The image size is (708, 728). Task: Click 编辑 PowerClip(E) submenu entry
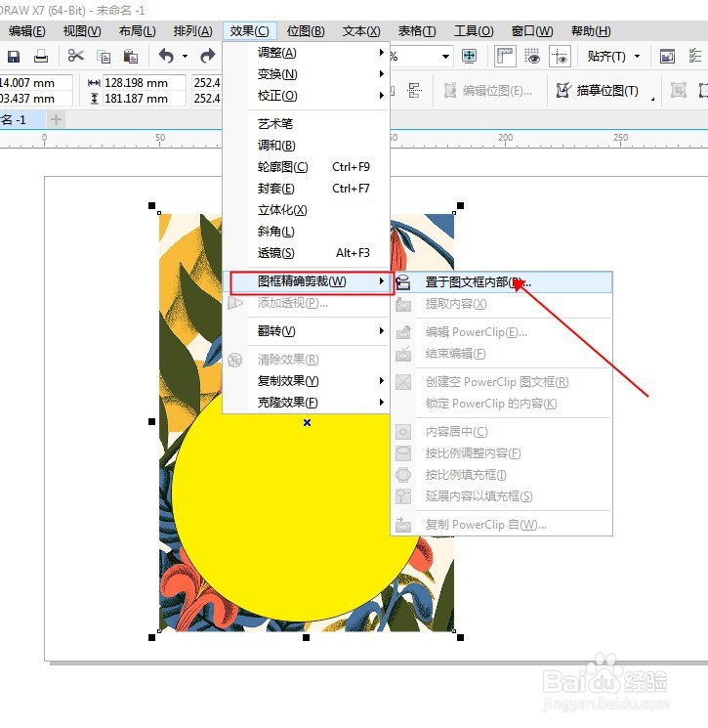pyautogui.click(x=502, y=332)
